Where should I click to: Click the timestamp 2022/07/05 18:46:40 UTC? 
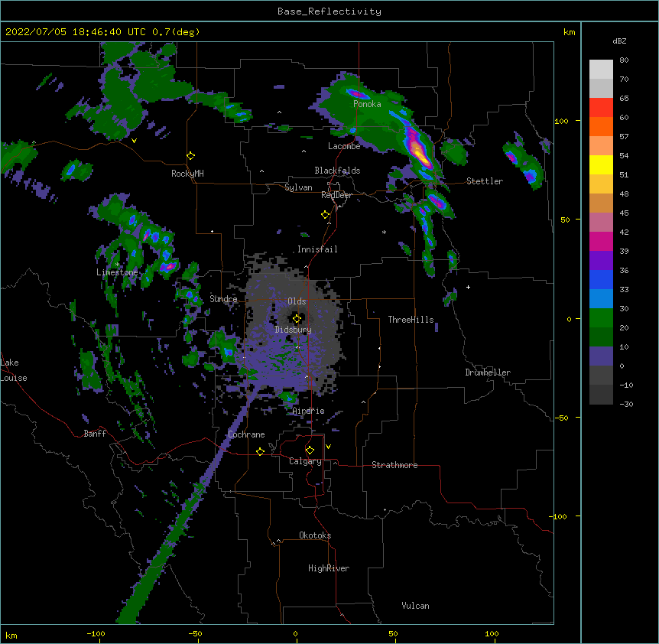coord(73,32)
